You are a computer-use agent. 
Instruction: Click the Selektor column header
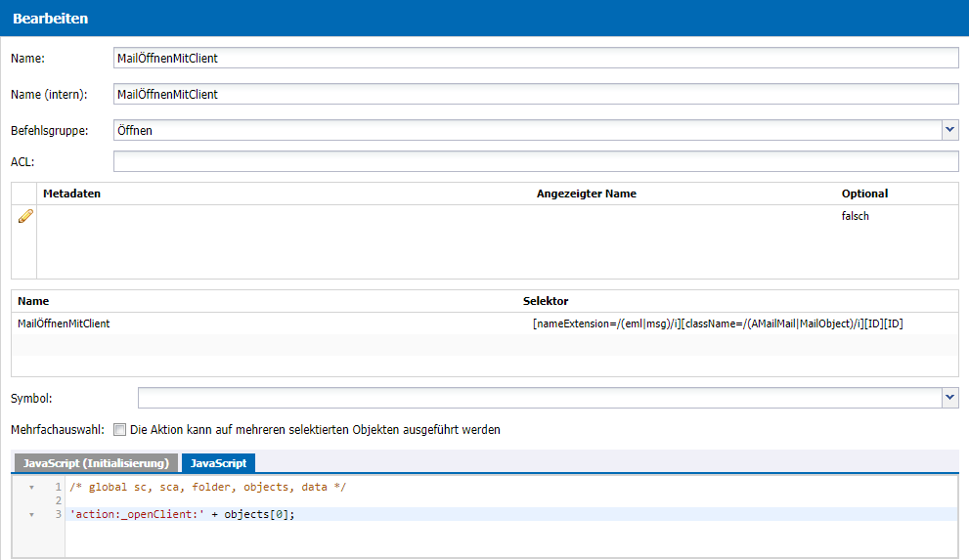(x=545, y=301)
